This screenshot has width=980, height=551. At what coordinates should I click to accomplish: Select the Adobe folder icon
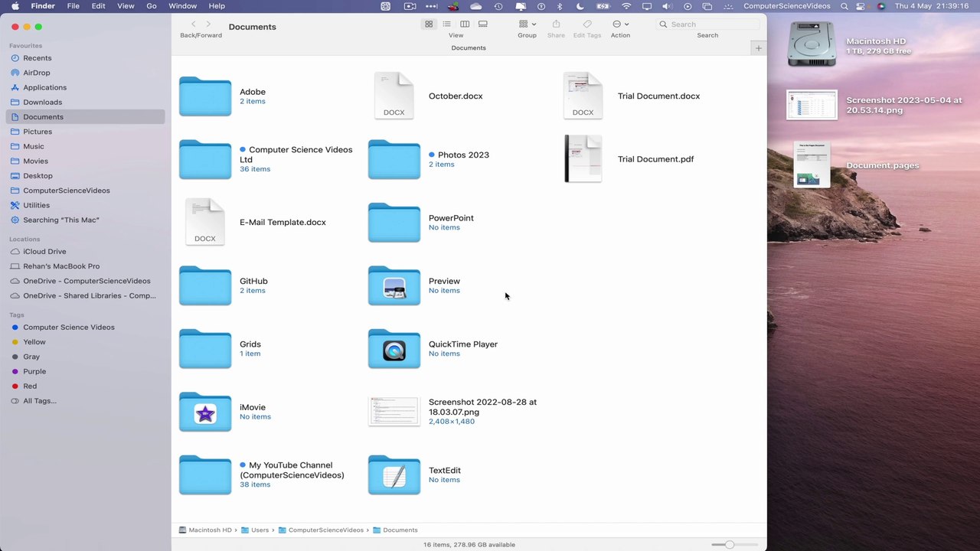tap(205, 96)
